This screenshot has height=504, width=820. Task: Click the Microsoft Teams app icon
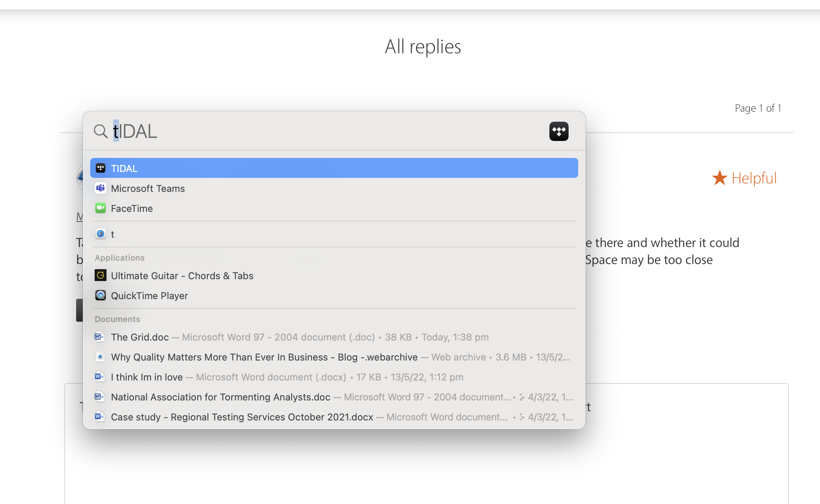pyautogui.click(x=101, y=188)
